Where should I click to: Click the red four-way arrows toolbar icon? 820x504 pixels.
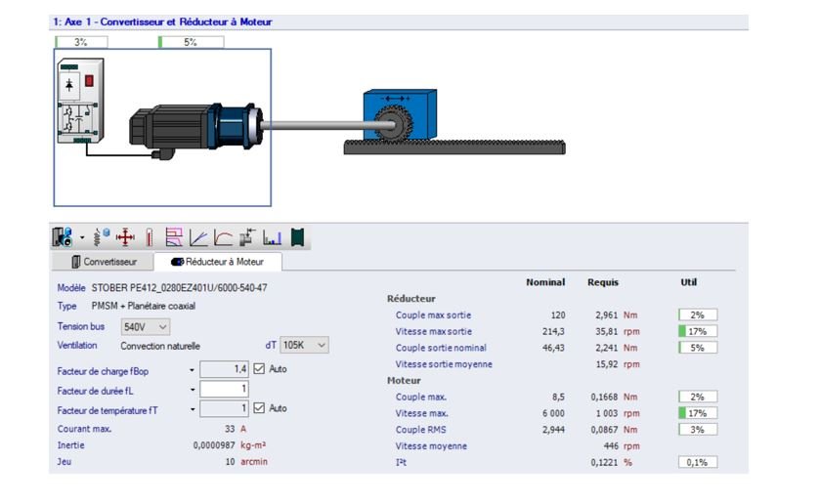tap(125, 237)
